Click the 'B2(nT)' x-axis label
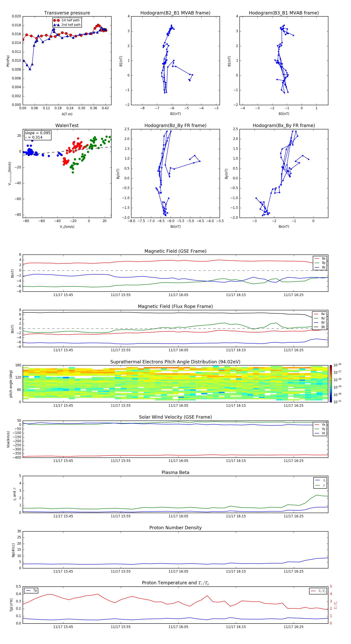 click(175, 114)
